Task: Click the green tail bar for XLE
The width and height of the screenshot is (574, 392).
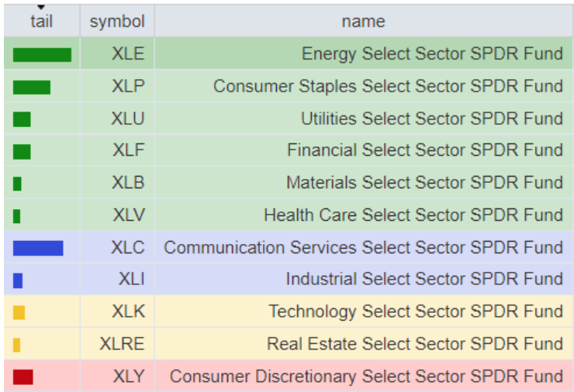Action: (x=42, y=54)
